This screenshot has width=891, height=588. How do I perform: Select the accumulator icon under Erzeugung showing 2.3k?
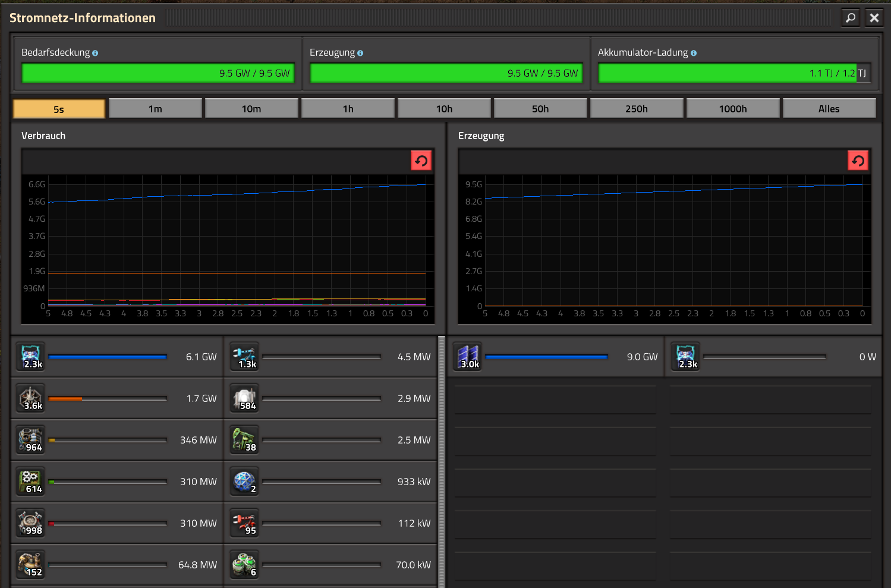(686, 357)
